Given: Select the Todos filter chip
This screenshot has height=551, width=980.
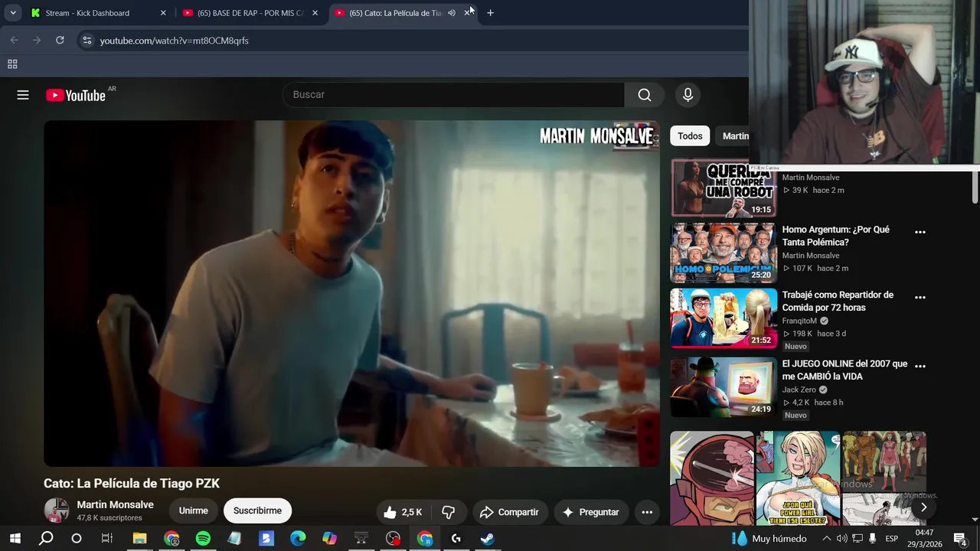Looking at the screenshot, I should [690, 136].
